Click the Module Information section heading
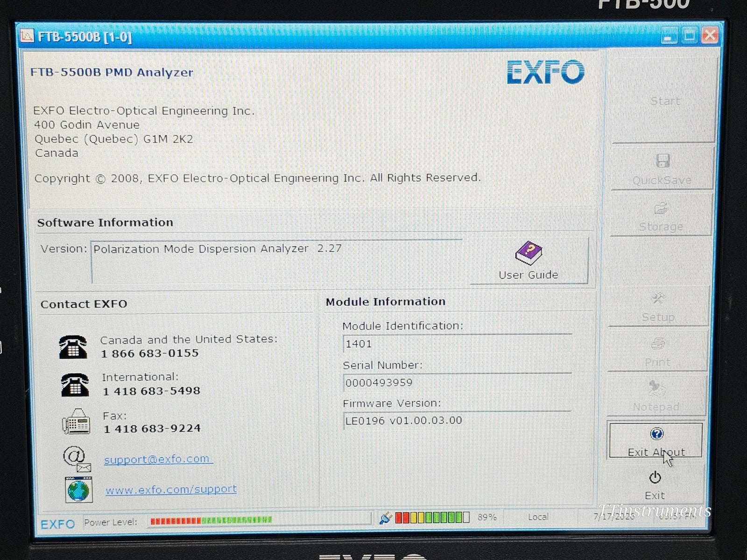Screen dimensions: 747x560 point(386,302)
